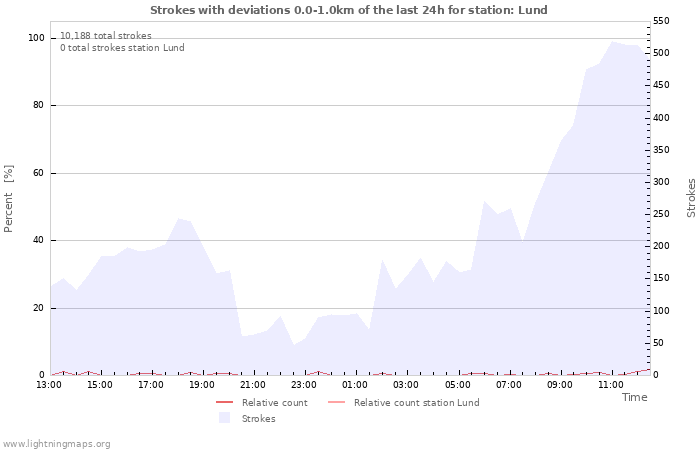
Task: Toggle the Relative count legend label
Action: click(274, 403)
